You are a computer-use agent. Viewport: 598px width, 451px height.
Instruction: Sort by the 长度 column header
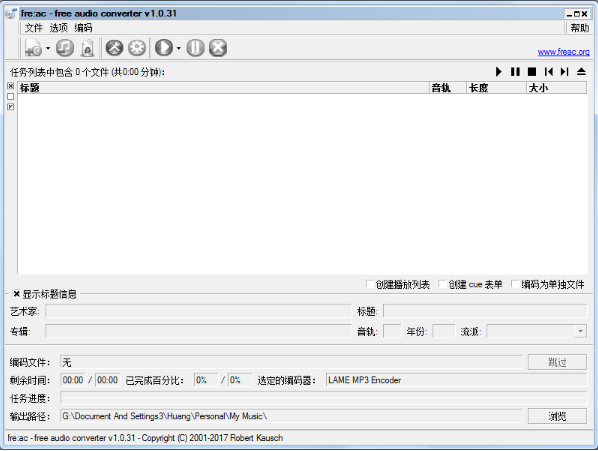pos(496,88)
